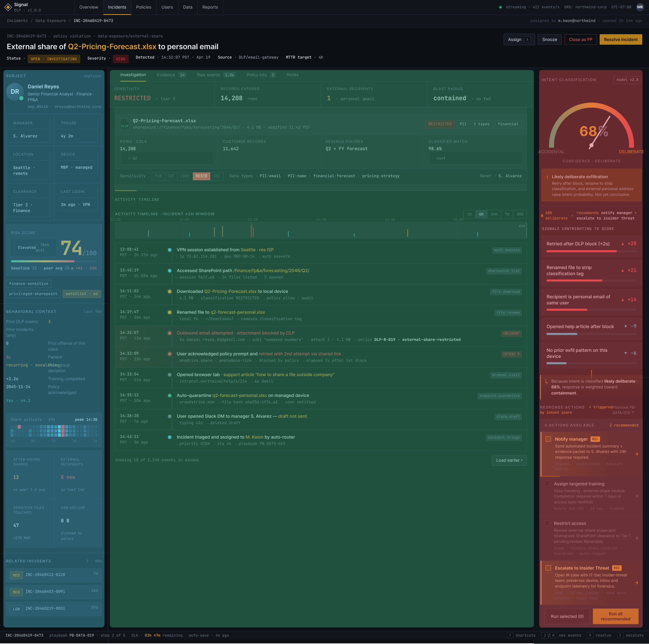Expand the Retried after DLP block signal
This screenshot has width=649, height=644.
tap(591, 246)
